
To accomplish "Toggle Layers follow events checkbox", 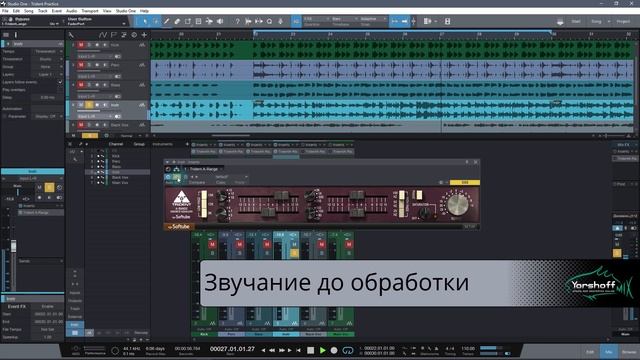I will point(60,82).
